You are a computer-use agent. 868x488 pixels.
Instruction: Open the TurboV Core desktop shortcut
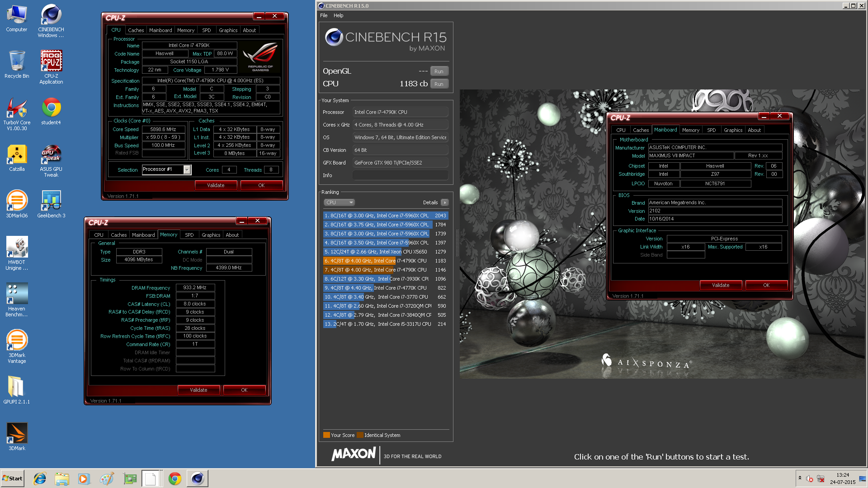[17, 114]
